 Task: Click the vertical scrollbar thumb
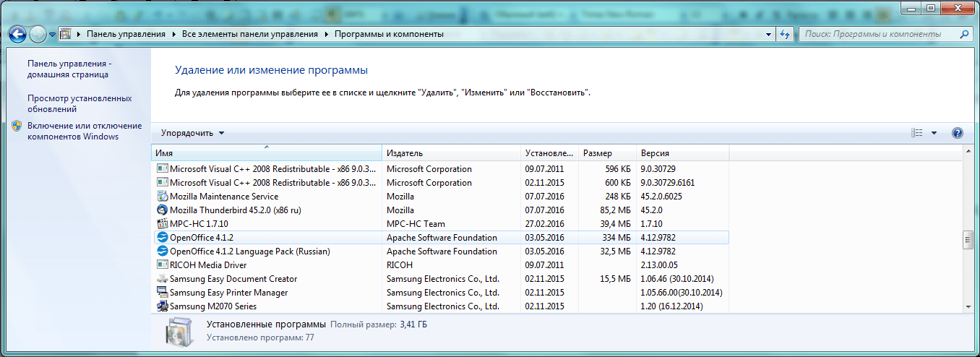tap(968, 240)
